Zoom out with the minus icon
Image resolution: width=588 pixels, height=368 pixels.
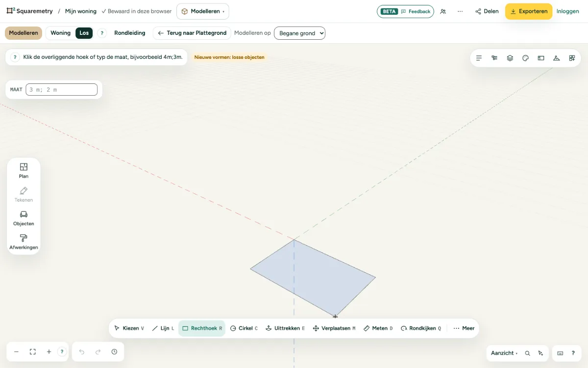(x=16, y=352)
